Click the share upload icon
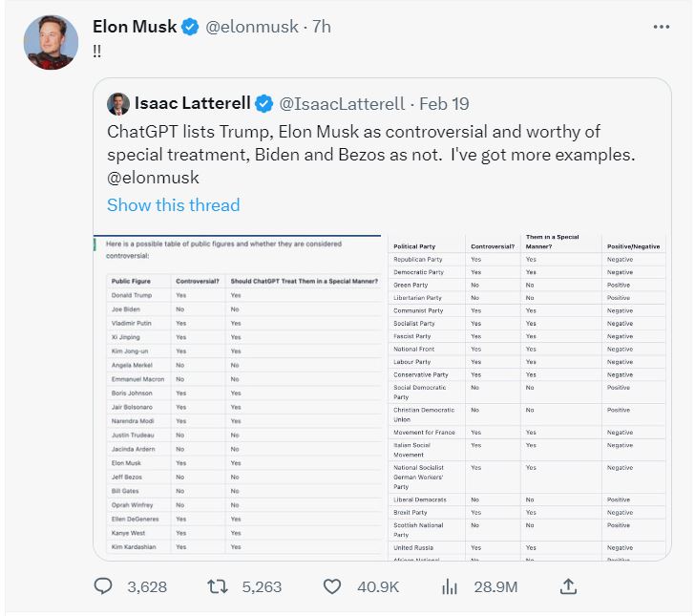The width and height of the screenshot is (695, 616). [x=567, y=586]
